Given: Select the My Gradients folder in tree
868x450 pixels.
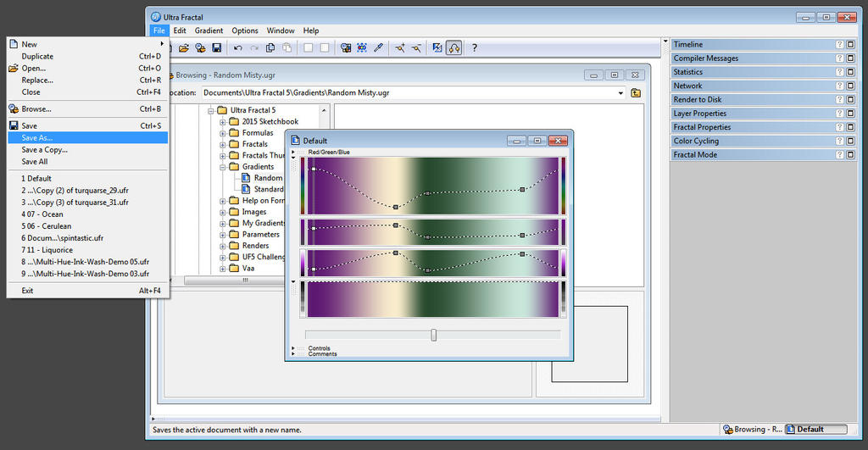Looking at the screenshot, I should click(260, 223).
